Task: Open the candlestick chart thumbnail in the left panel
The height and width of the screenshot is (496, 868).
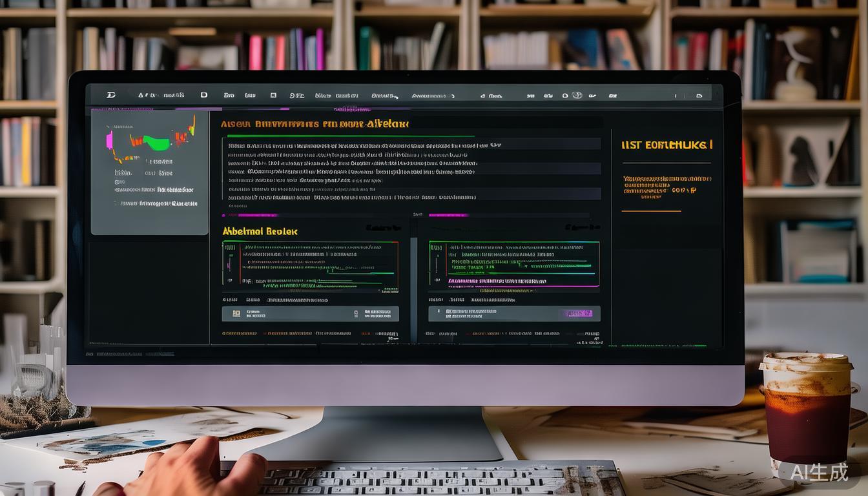Action: pos(151,141)
